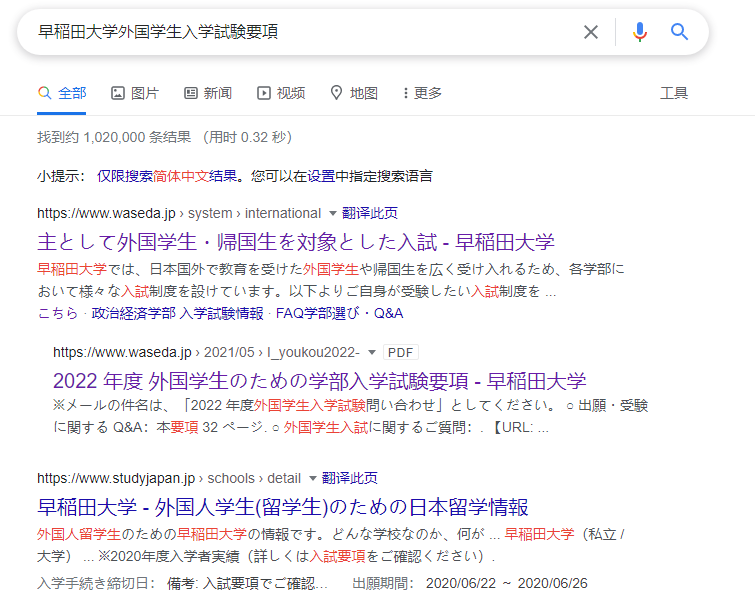
Task: Go to the 地图 tab
Action: click(354, 93)
